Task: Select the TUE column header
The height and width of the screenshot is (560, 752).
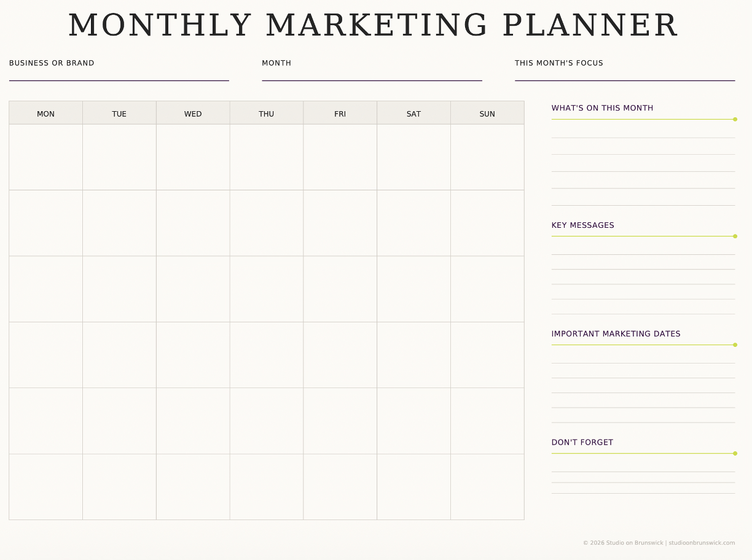Action: coord(119,113)
